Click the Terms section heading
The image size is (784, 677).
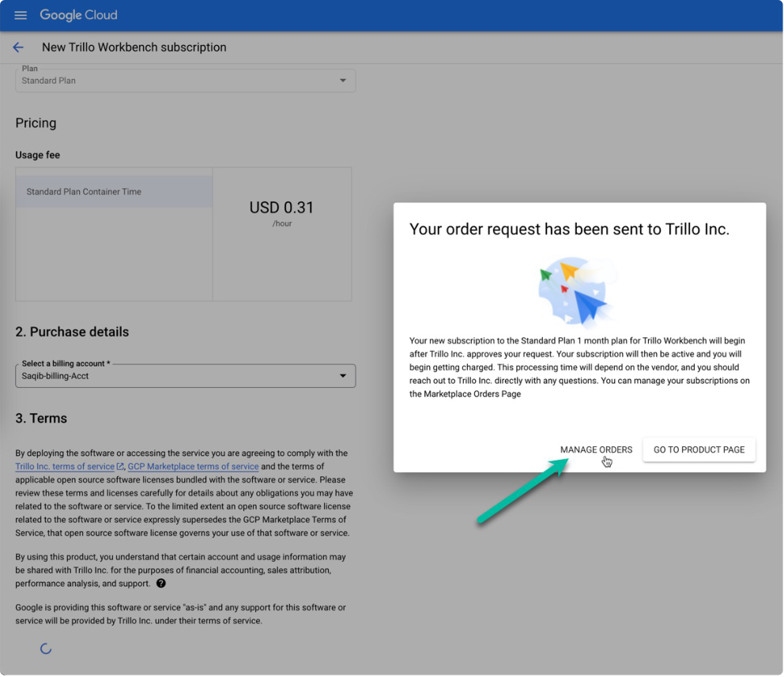tap(41, 418)
